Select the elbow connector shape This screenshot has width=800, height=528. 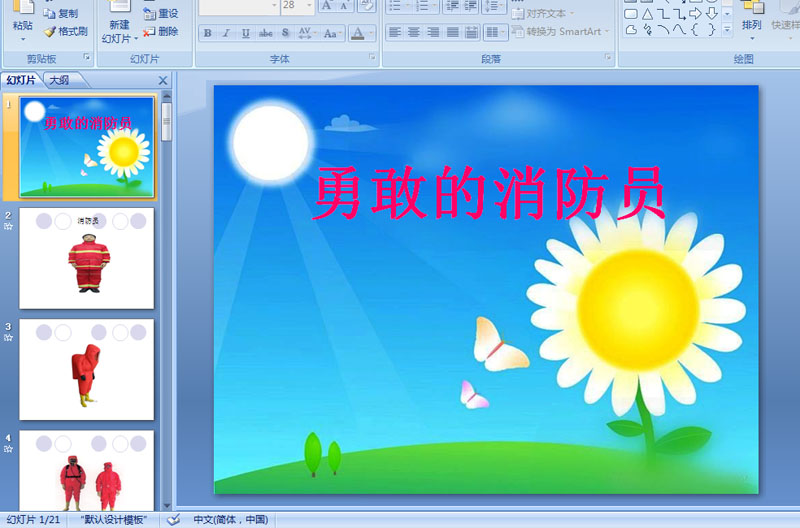tap(663, 14)
